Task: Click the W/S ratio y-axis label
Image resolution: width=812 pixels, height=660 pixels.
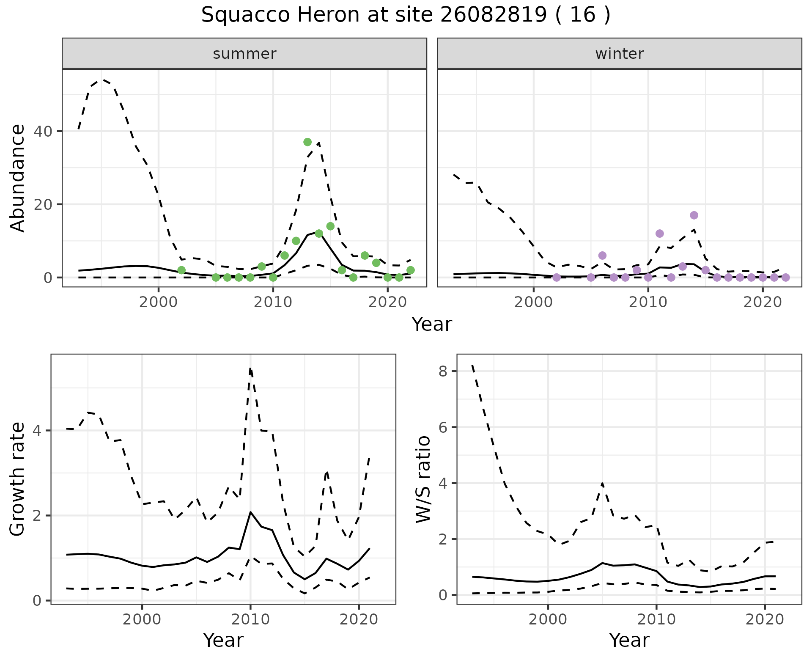Action: point(423,479)
